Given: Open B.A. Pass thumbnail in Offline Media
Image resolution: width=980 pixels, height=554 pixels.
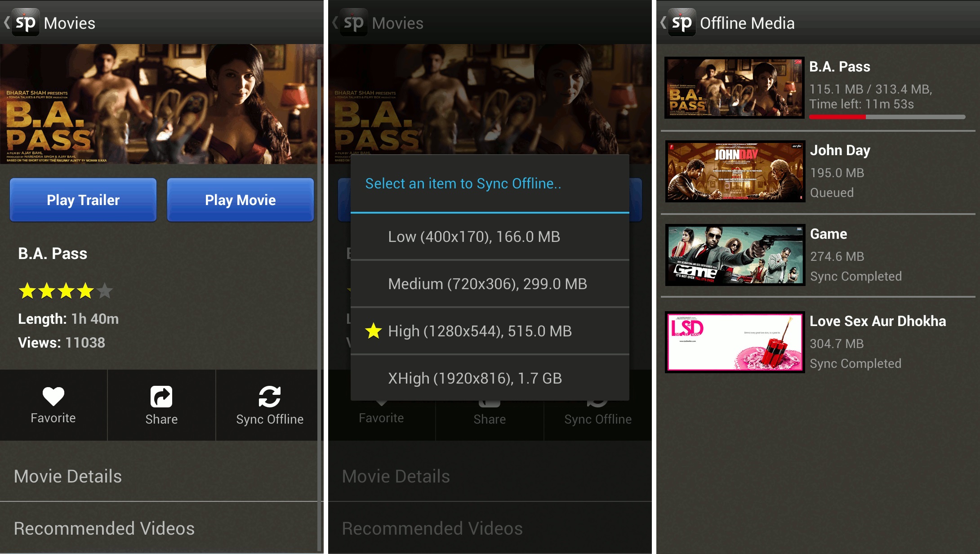Looking at the screenshot, I should (735, 88).
